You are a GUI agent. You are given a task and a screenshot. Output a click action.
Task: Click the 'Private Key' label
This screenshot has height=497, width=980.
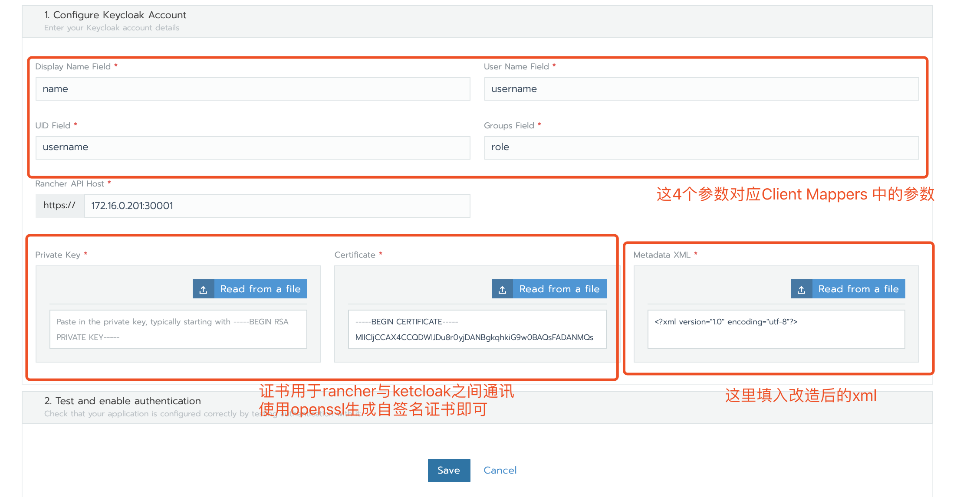click(x=58, y=255)
